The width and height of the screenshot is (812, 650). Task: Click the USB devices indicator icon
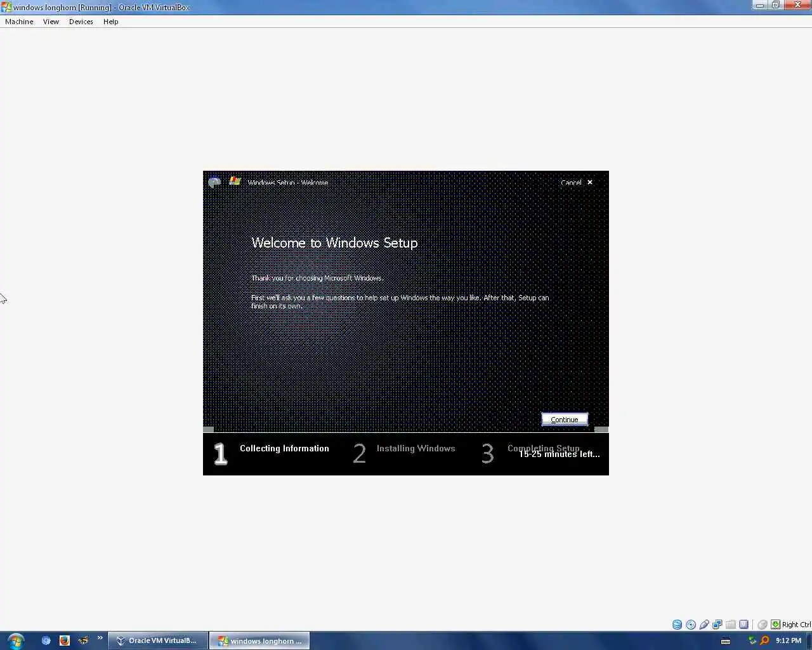click(704, 625)
